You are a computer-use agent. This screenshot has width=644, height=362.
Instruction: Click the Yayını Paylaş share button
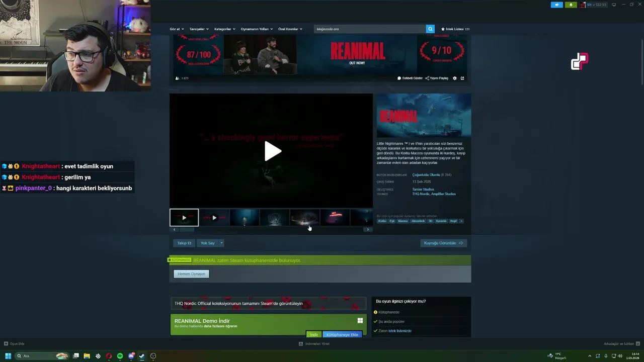[437, 78]
